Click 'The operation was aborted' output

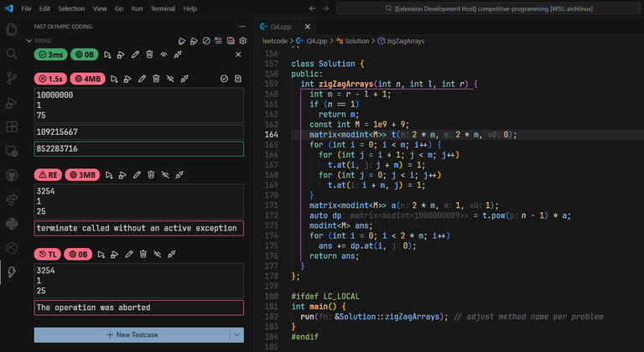(139, 308)
